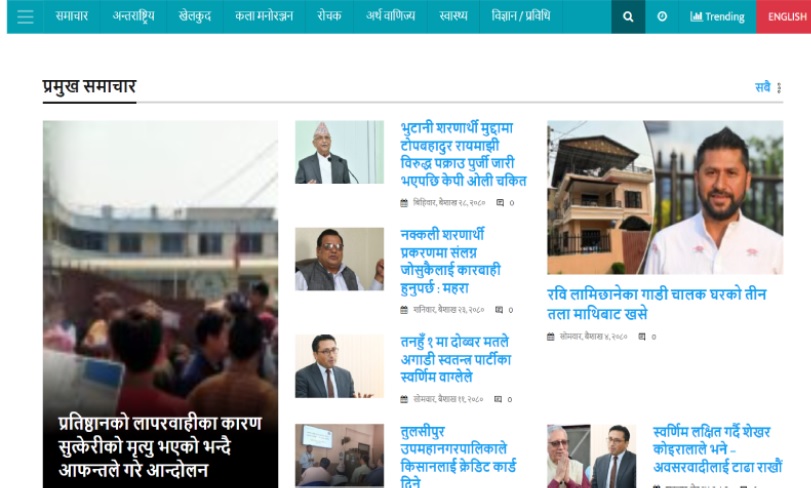Click calendar icon under नक्कली शरणार्थी article
811x488 pixels.
[x=404, y=310]
